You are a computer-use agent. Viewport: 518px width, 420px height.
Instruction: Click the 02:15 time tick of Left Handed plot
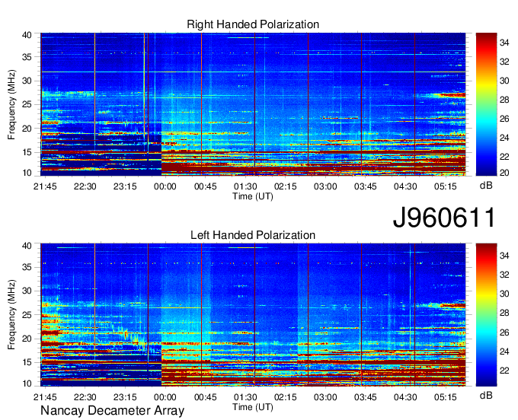click(285, 397)
